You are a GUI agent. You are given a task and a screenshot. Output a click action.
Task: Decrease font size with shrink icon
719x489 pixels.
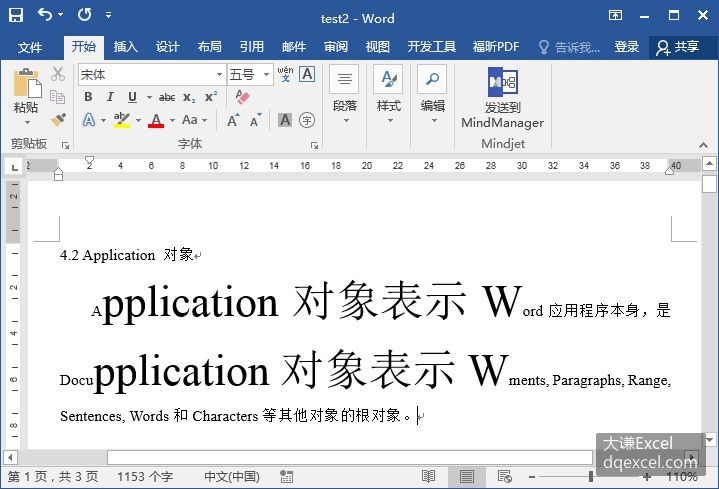click(255, 120)
